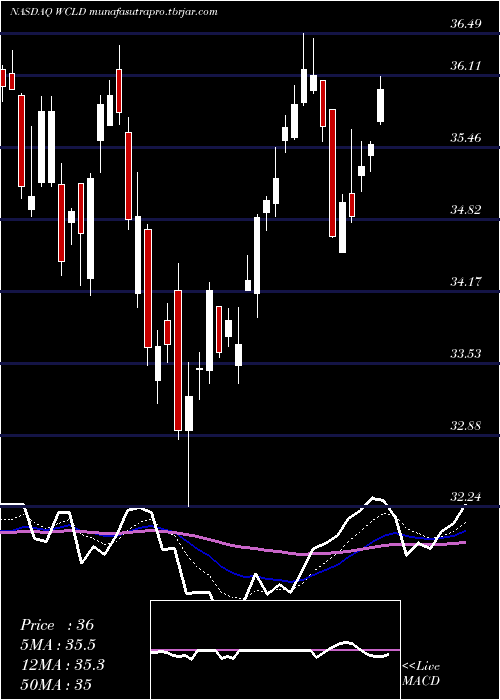
Task: Click the <<Live MACD label
Action: click(421, 674)
